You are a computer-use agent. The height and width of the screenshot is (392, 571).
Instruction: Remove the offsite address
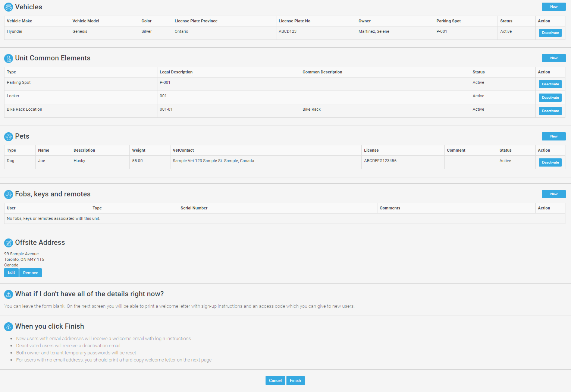pyautogui.click(x=31, y=273)
